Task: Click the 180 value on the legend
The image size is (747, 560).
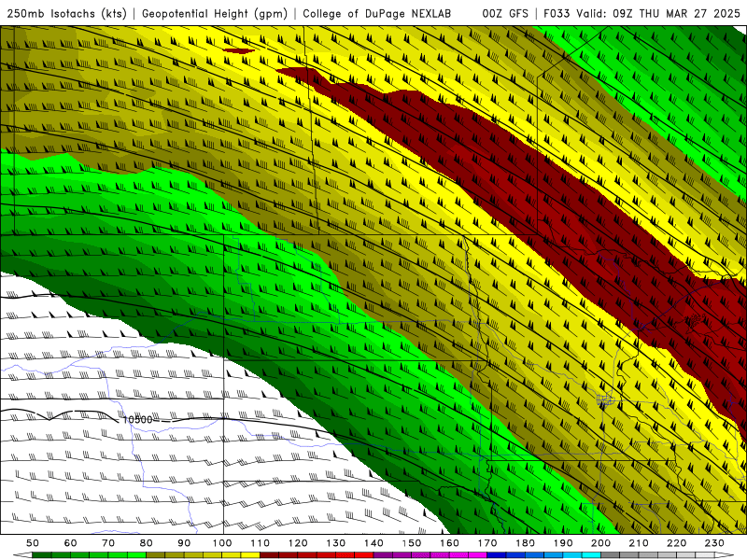Action: pyautogui.click(x=525, y=543)
